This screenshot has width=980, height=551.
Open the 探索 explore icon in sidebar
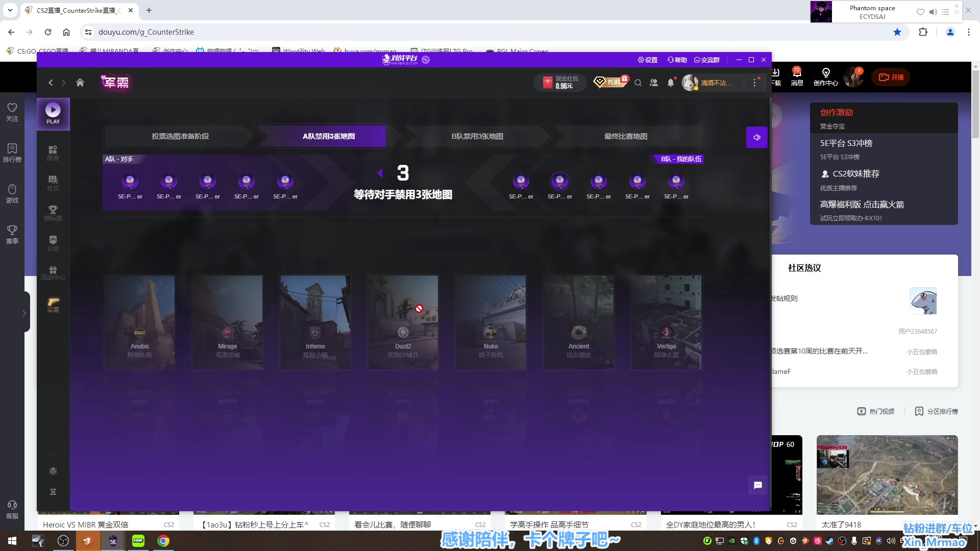[53, 153]
